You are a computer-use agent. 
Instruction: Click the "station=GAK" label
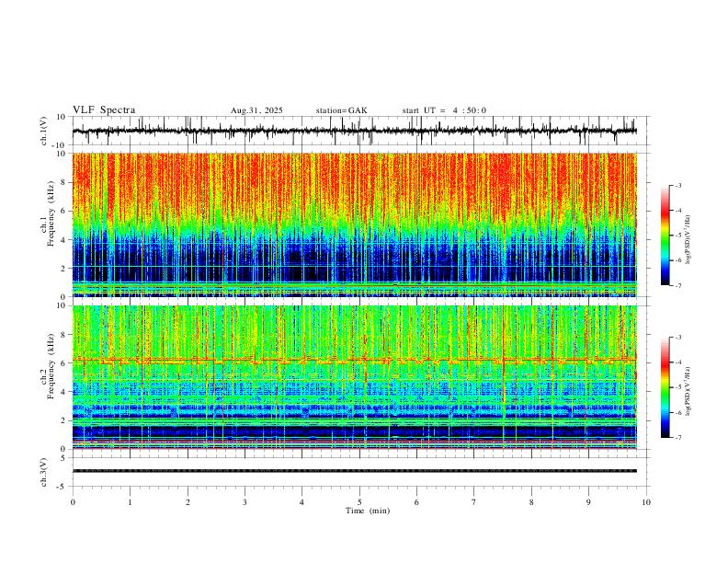pyautogui.click(x=341, y=110)
